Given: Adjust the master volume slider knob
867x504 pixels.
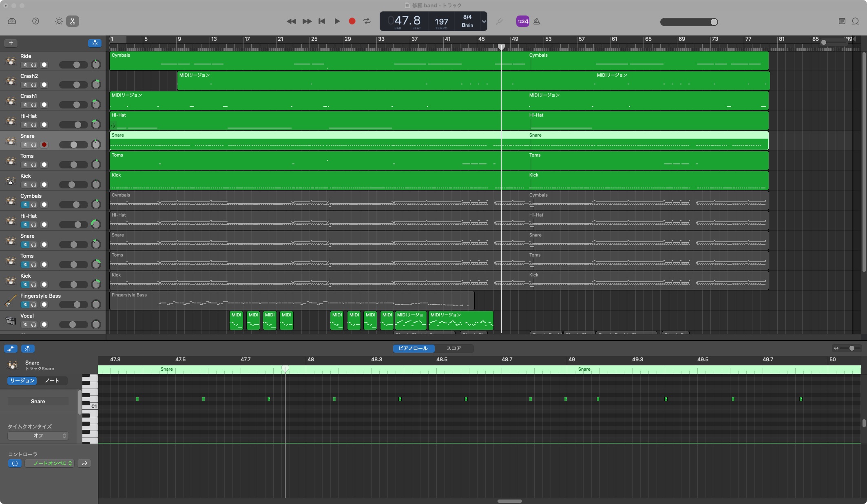Looking at the screenshot, I should [714, 22].
